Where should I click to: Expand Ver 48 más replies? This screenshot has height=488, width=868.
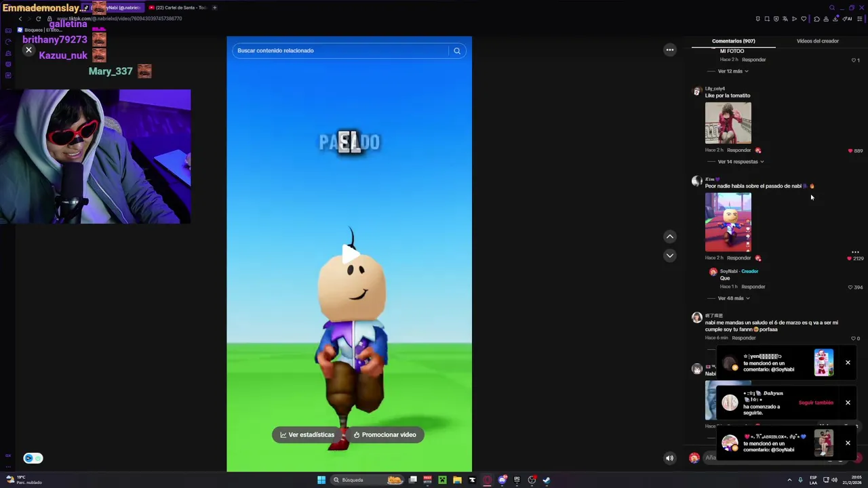click(x=733, y=298)
